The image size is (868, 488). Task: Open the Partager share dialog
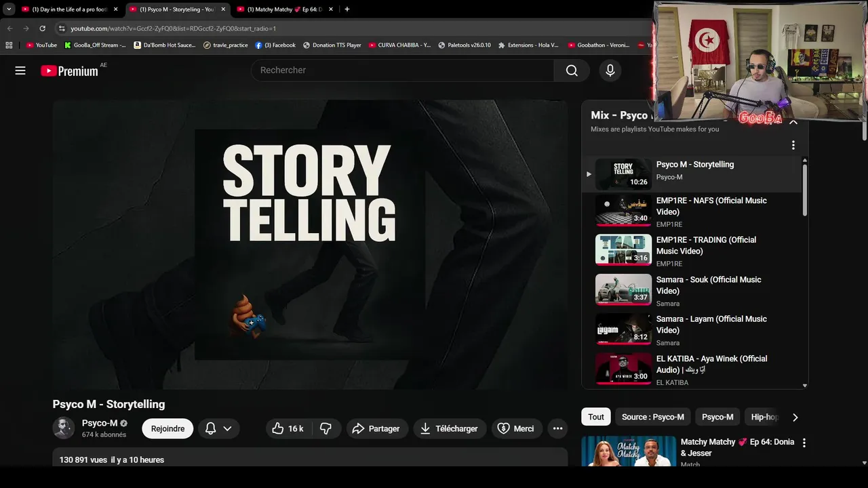pyautogui.click(x=377, y=428)
